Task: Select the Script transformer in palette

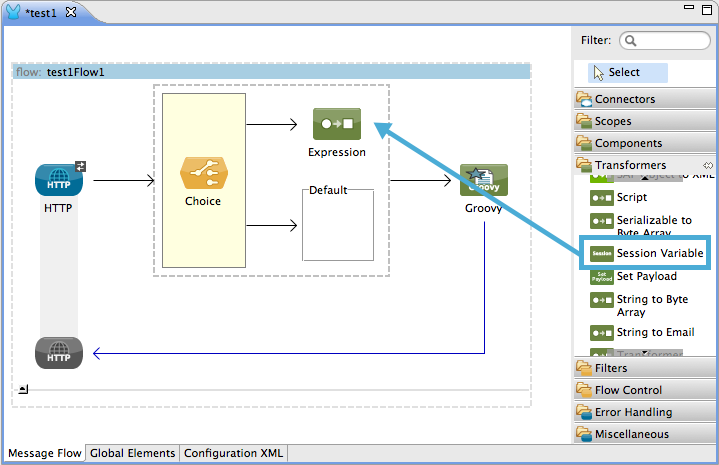Action: [631, 198]
